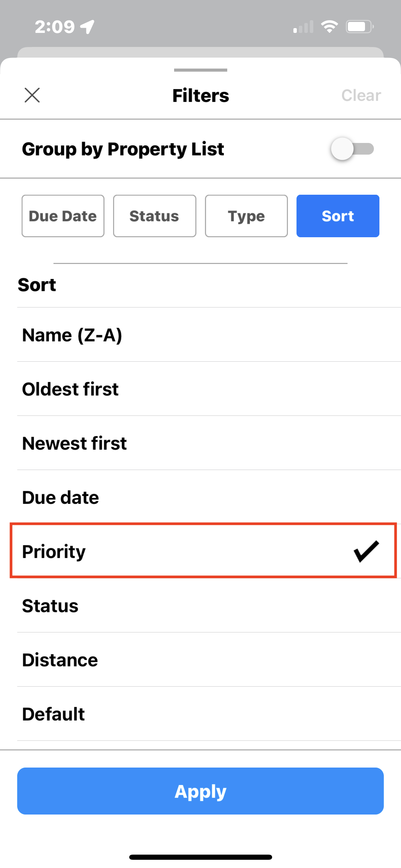Click the Priority checkmark icon
Viewport: 401px width, 868px height.
[366, 551]
